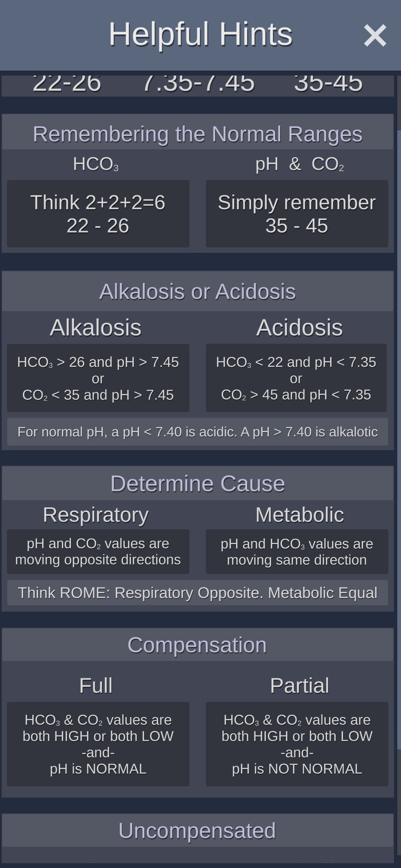Select the Metabolic same direction box
The height and width of the screenshot is (868, 401).
(x=297, y=552)
